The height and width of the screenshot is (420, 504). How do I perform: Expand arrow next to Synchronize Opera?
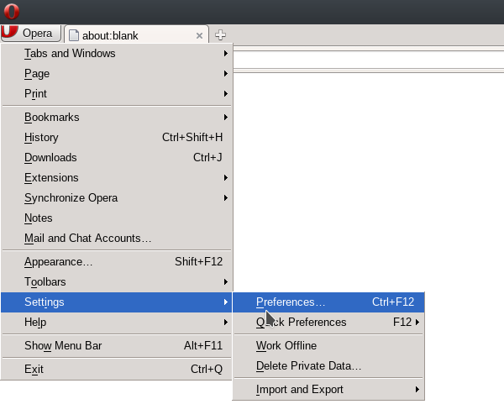tap(226, 198)
